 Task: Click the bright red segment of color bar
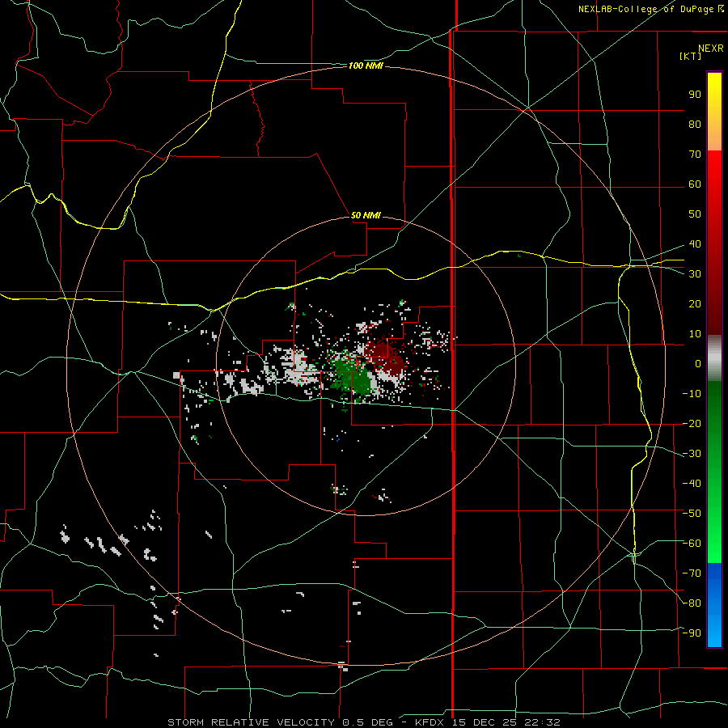(x=714, y=243)
